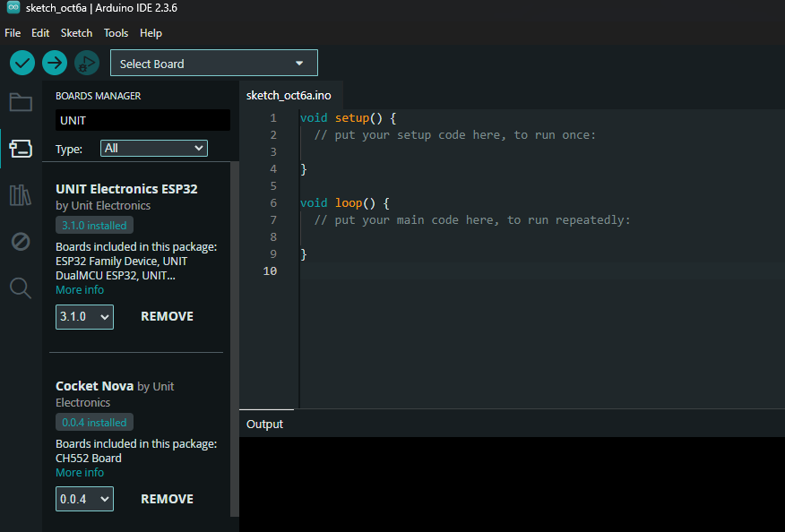Viewport: 785px width, 532px height.
Task: Click the Verify checkmark button
Action: pyautogui.click(x=22, y=63)
